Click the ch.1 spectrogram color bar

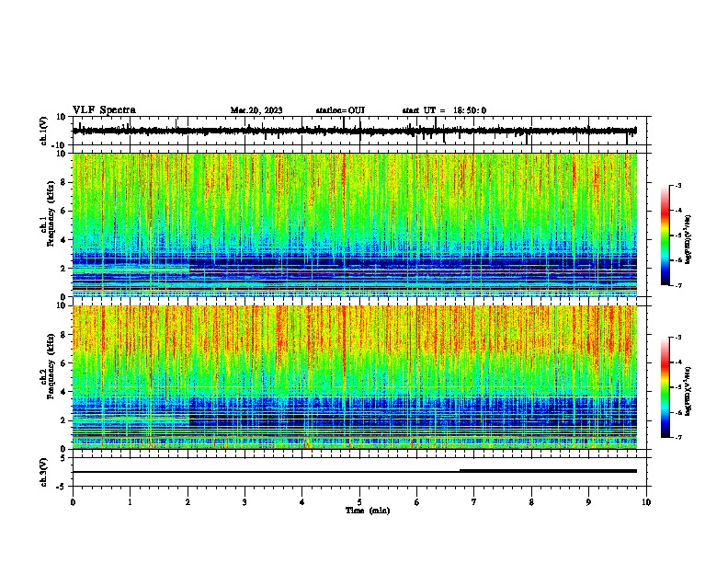[x=665, y=236]
